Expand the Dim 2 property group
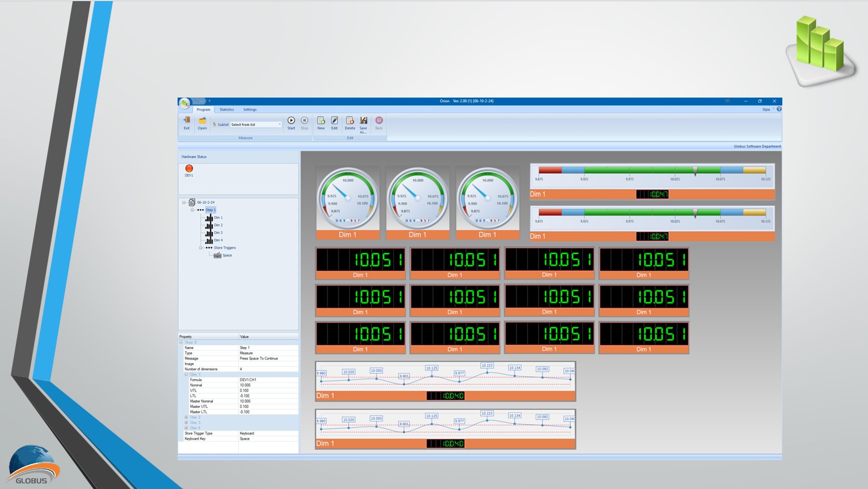 click(186, 418)
